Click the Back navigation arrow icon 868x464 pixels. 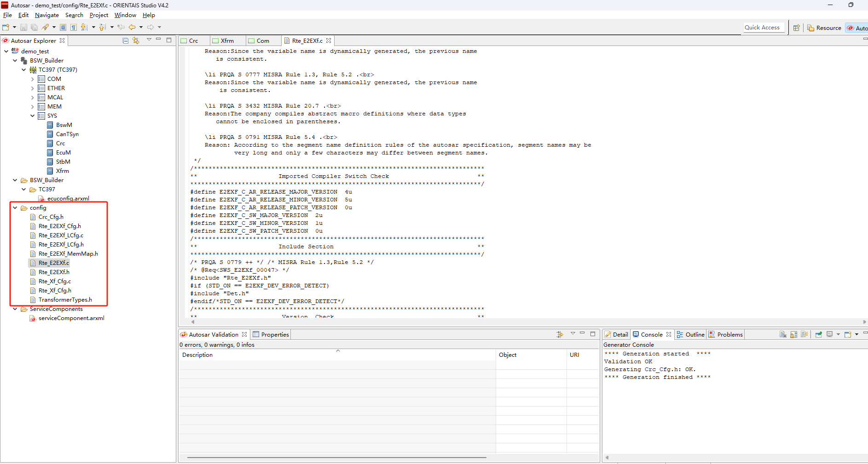(x=132, y=28)
